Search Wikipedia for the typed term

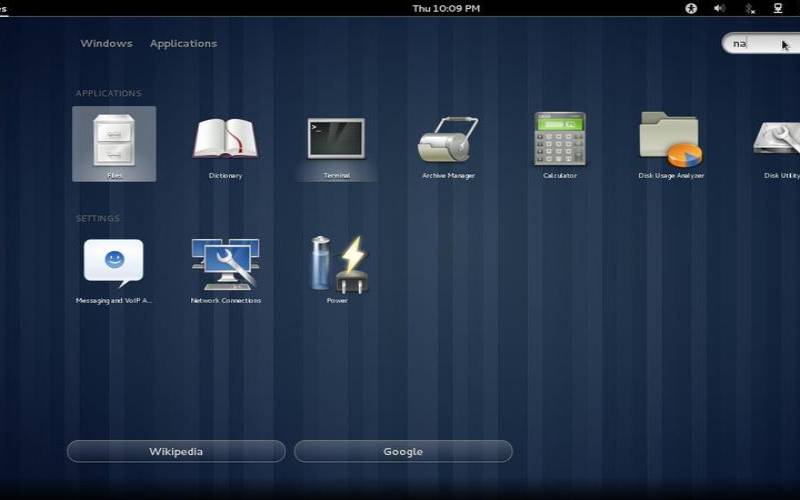click(x=176, y=452)
